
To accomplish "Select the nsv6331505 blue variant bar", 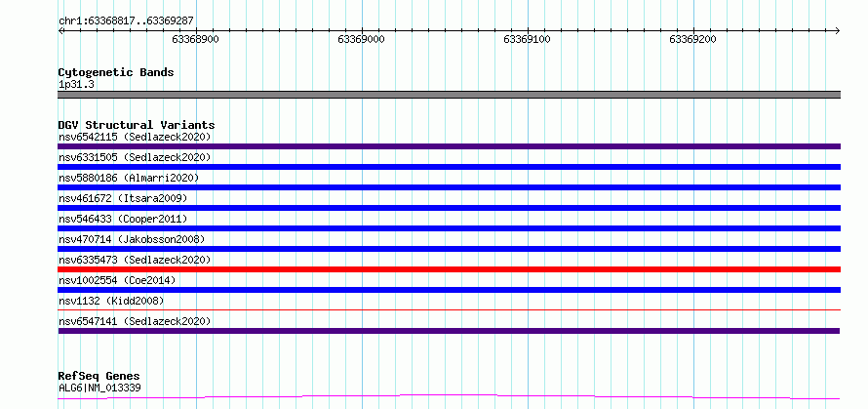I will (x=449, y=167).
